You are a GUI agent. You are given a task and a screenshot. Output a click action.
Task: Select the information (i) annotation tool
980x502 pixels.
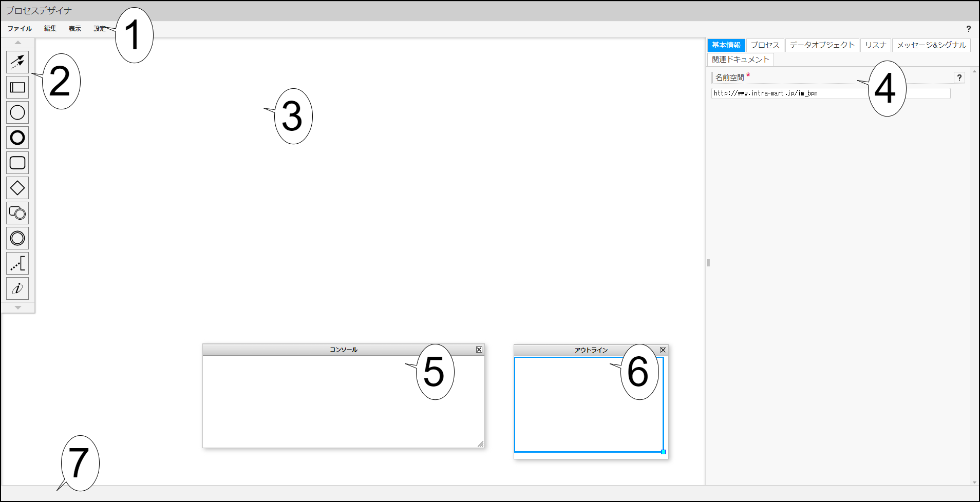point(17,288)
